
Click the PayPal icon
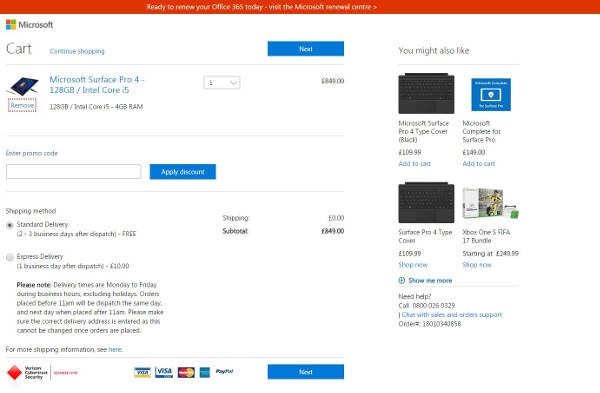click(x=224, y=372)
